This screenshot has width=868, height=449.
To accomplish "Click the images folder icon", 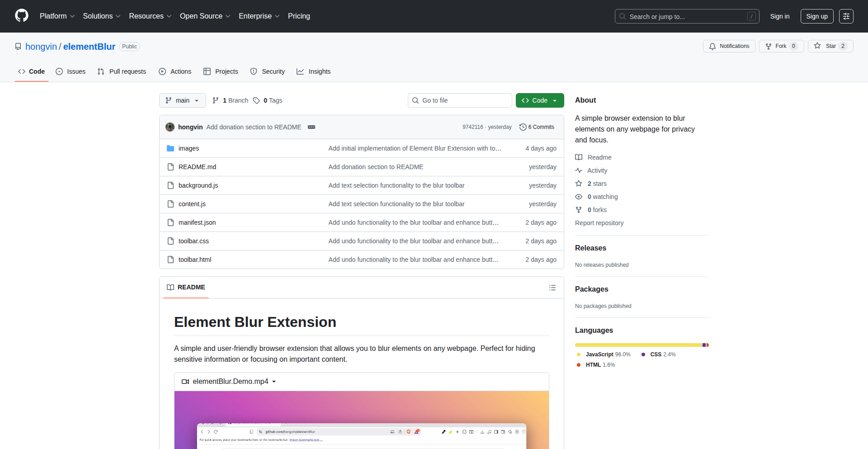I will [x=170, y=148].
